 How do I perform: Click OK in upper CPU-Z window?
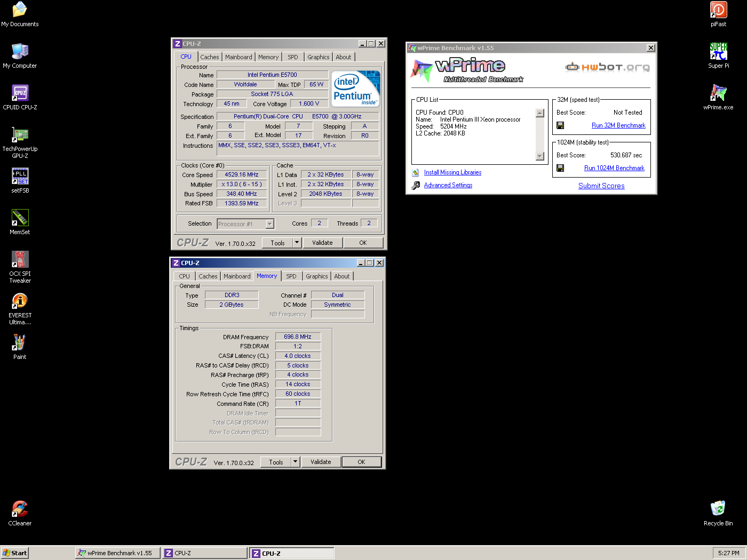click(x=363, y=243)
